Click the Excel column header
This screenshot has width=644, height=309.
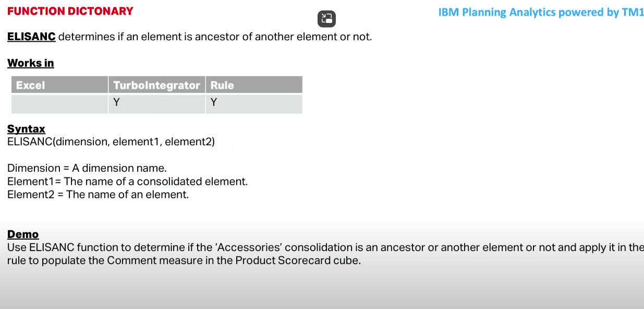(59, 85)
